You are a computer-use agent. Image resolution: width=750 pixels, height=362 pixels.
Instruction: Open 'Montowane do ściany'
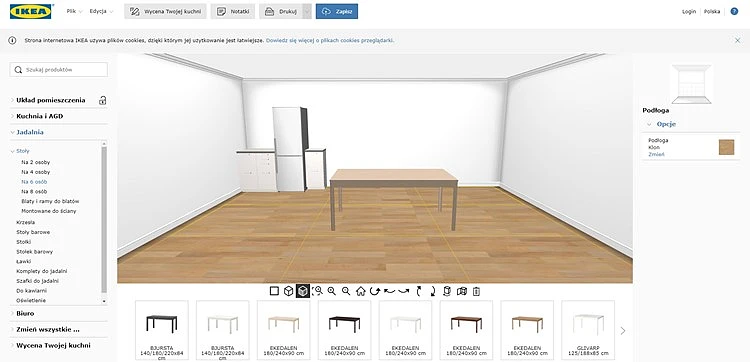click(x=49, y=211)
